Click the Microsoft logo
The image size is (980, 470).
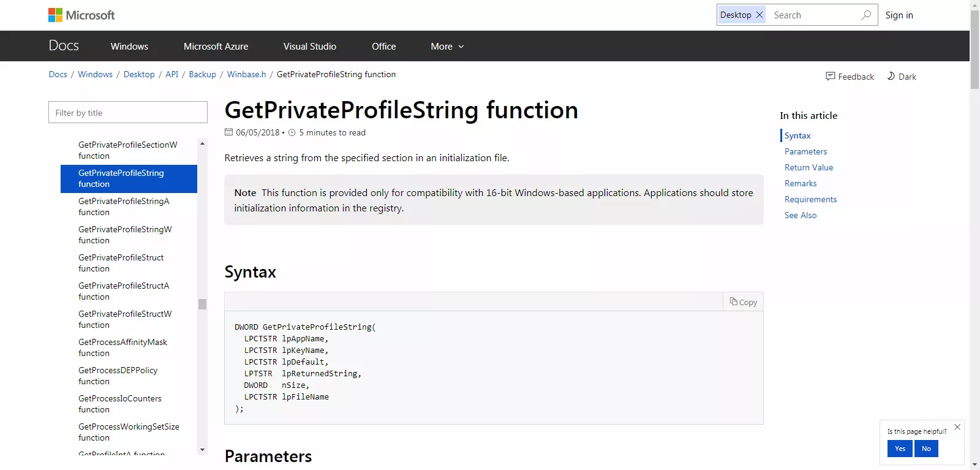pyautogui.click(x=81, y=15)
